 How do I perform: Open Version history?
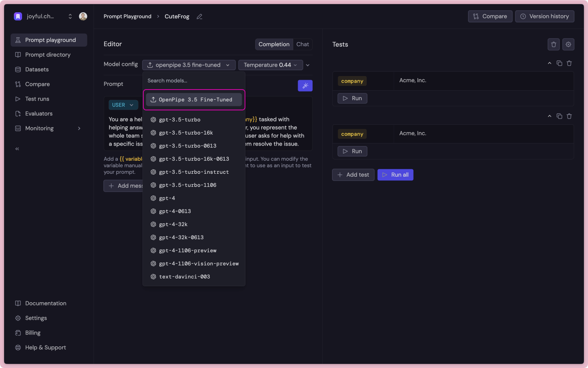click(545, 16)
